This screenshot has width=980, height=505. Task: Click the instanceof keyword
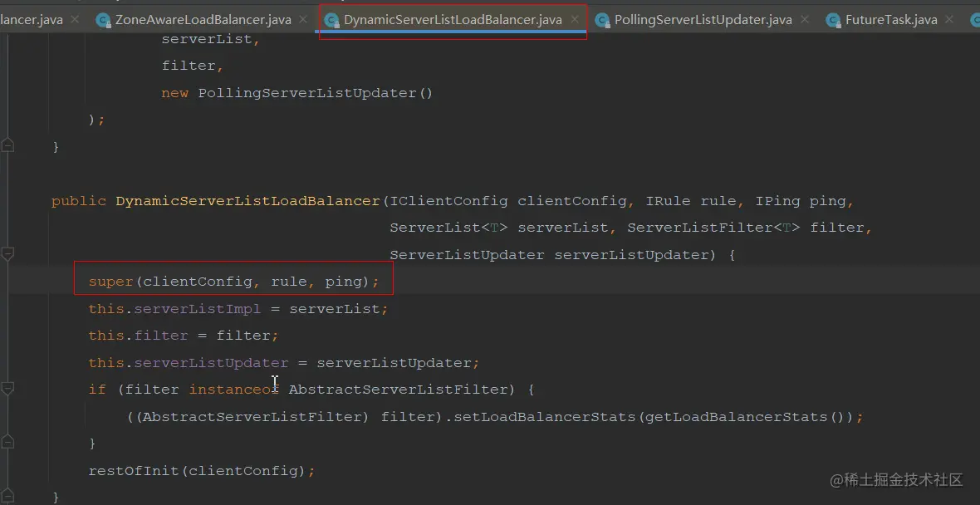coord(233,390)
